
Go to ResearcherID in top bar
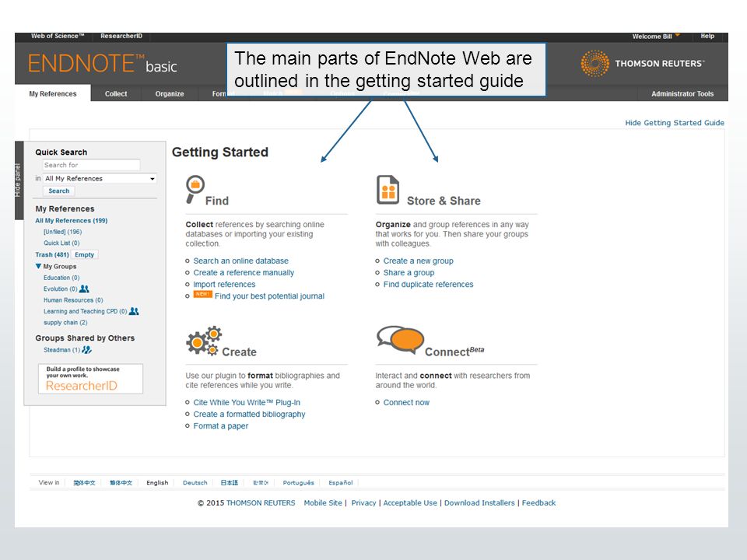pyautogui.click(x=121, y=36)
